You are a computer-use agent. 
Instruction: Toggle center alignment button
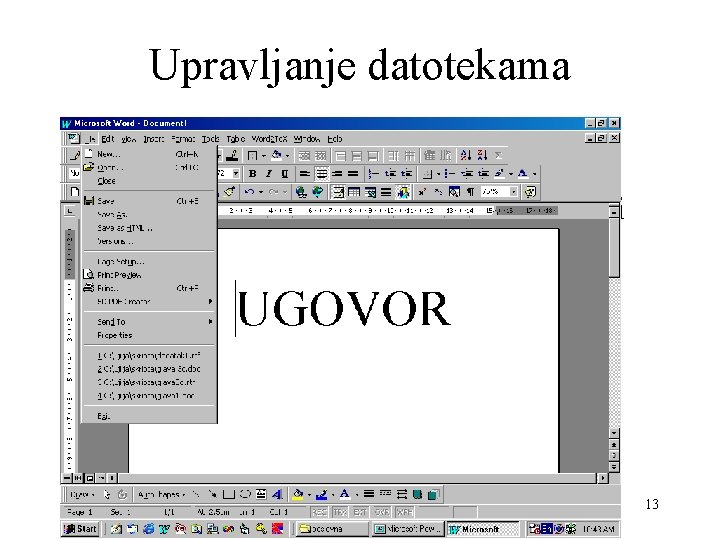pyautogui.click(x=321, y=174)
